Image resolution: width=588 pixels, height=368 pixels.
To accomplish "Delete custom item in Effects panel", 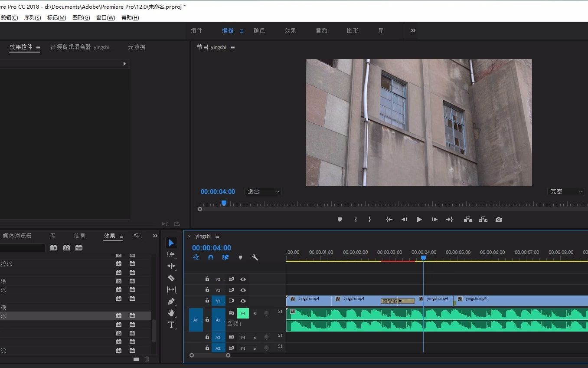I will [x=147, y=359].
